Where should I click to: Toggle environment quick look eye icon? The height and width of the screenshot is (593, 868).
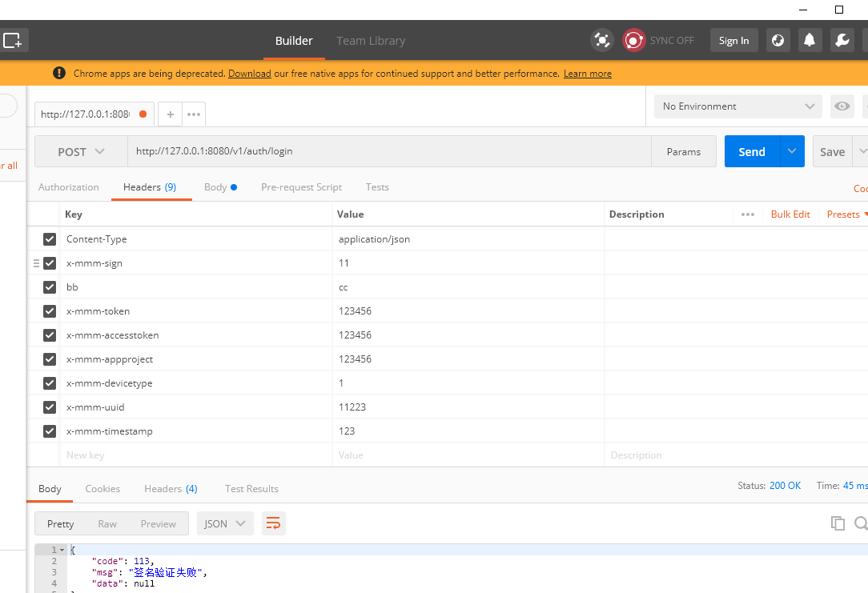(x=842, y=106)
